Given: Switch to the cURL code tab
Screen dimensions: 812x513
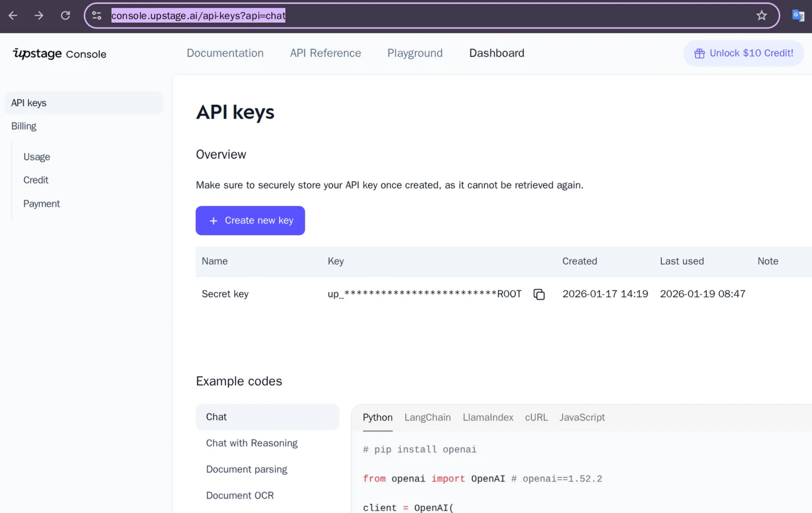Looking at the screenshot, I should tap(536, 417).
